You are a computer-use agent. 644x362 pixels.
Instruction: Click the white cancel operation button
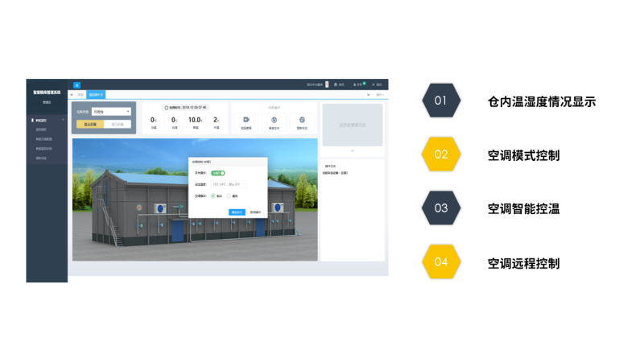(x=254, y=212)
